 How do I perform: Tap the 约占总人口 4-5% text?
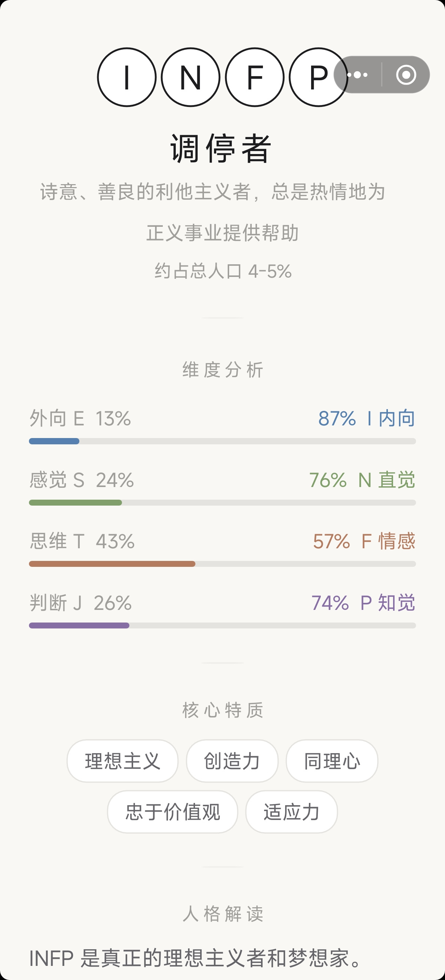(223, 271)
